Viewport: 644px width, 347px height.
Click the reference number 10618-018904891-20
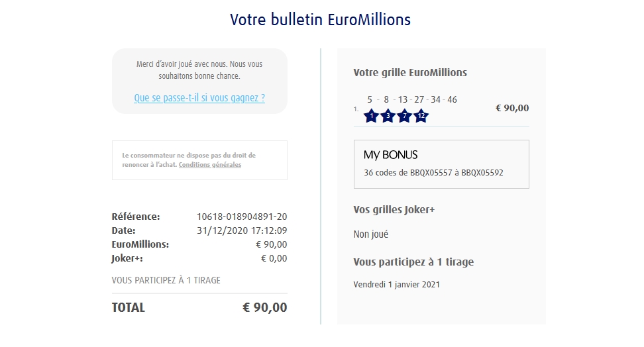coord(242,217)
